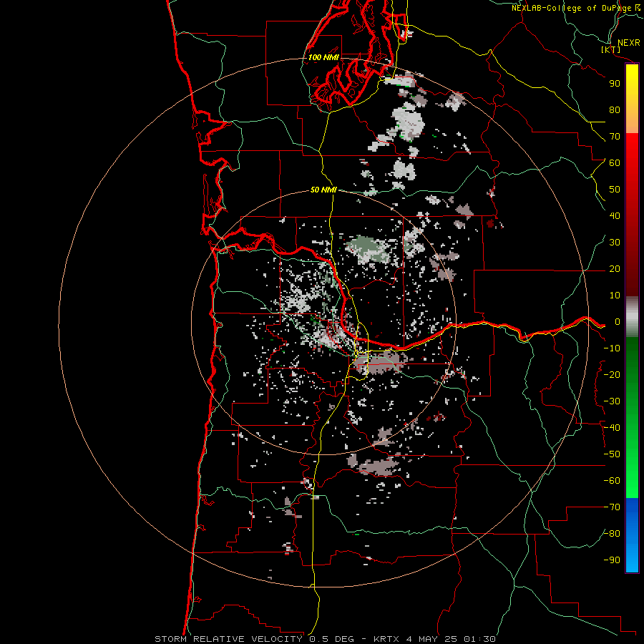644x644 pixels.
Task: Click the "60" scale value
Action: point(615,163)
